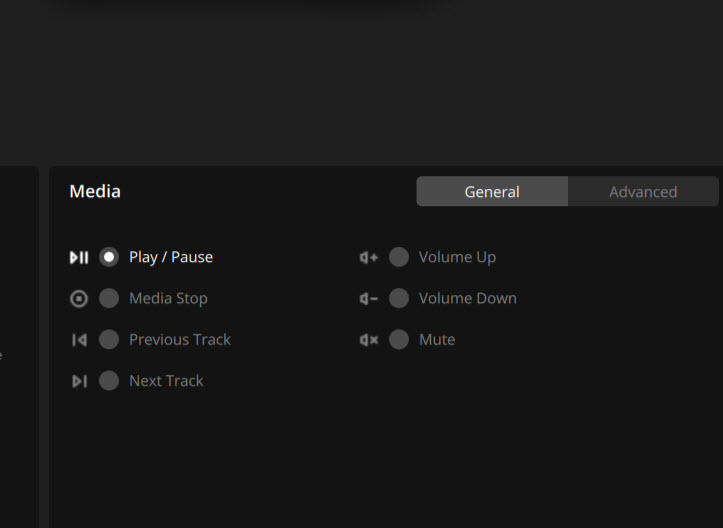Click the Play / Pause media icon
This screenshot has height=528, width=723.
79,257
